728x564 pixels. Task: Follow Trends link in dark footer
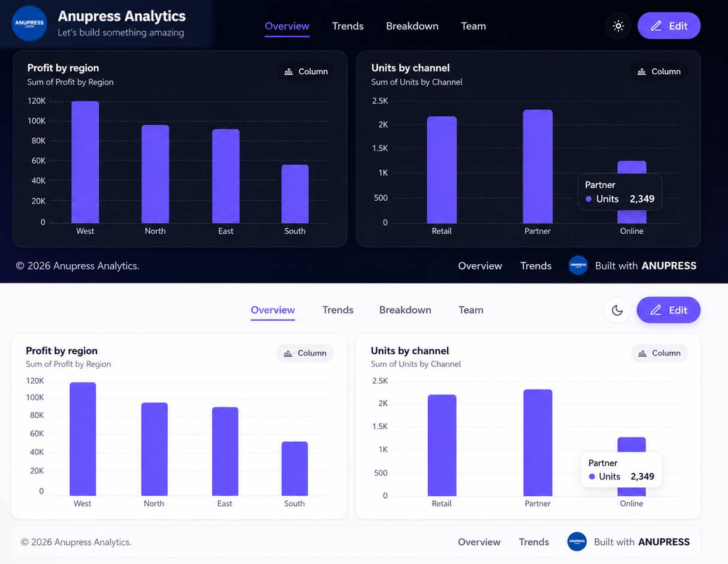point(536,266)
